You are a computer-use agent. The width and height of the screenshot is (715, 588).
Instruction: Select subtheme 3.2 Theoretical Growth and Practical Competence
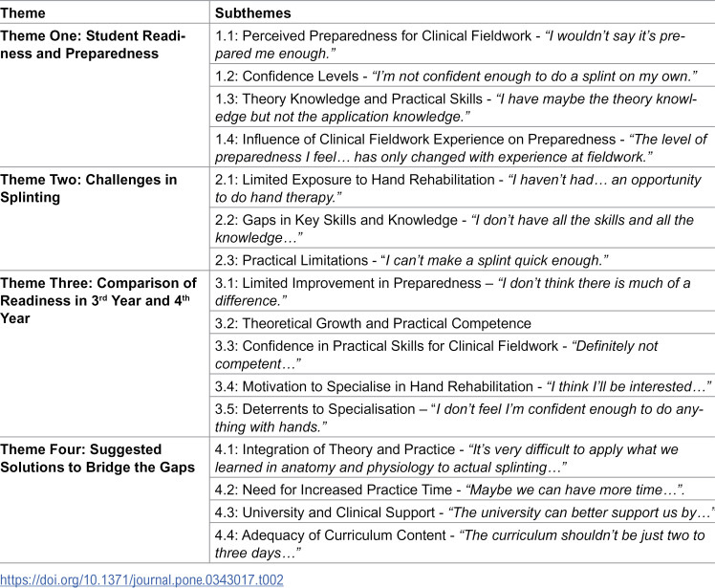(463, 323)
